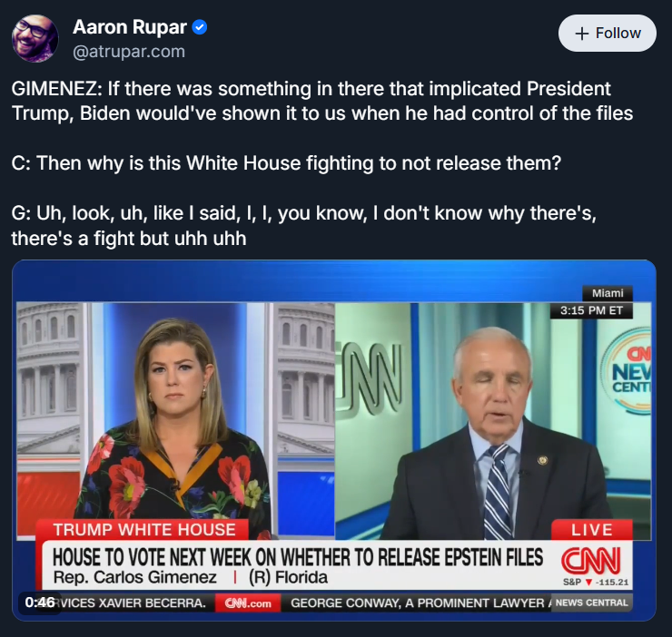
Task: Open the Aaron Rupar display name link
Action: [x=130, y=27]
